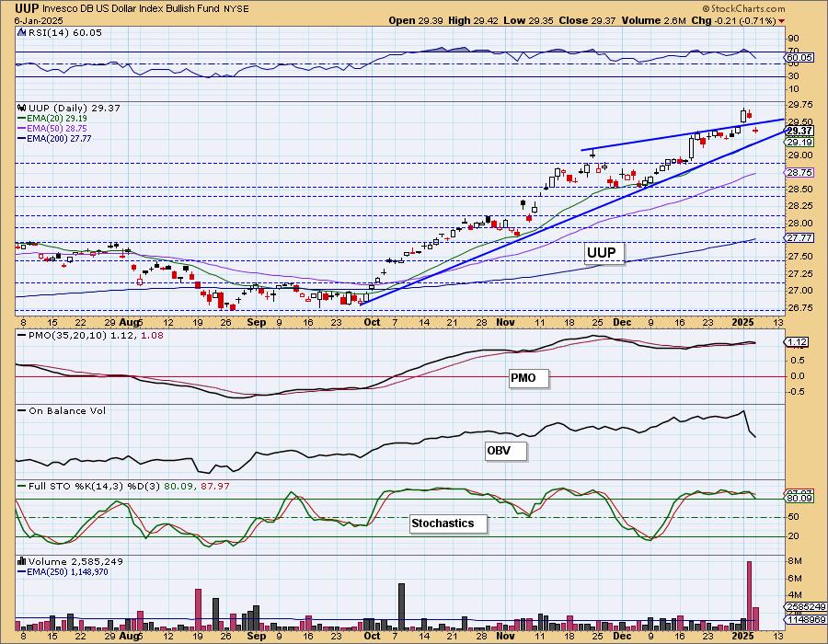The image size is (828, 644).
Task: Click the Dec label under the price panel
Action: 622,322
